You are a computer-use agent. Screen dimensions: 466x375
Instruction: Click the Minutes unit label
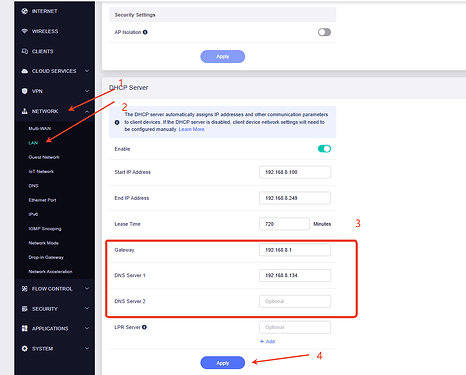322,224
